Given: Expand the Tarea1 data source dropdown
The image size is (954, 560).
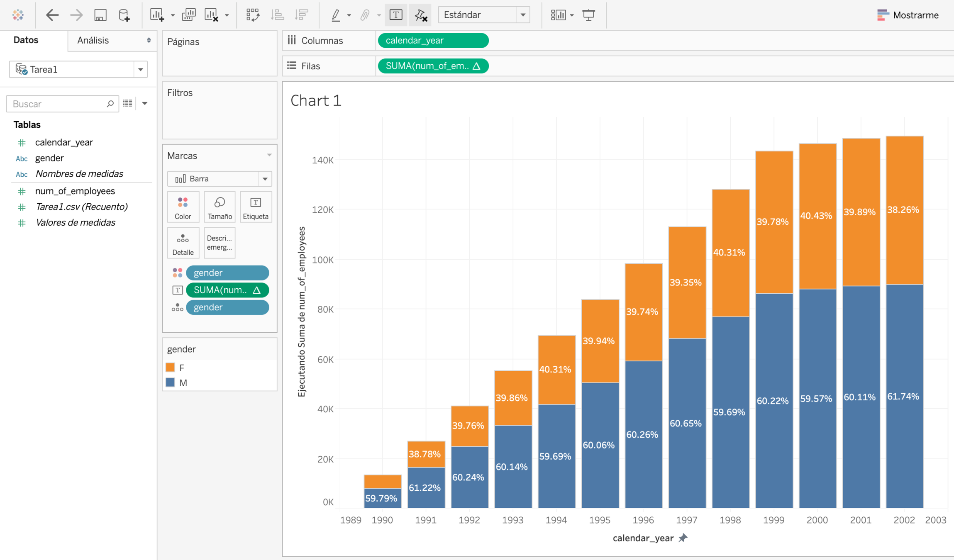Looking at the screenshot, I should click(x=140, y=69).
